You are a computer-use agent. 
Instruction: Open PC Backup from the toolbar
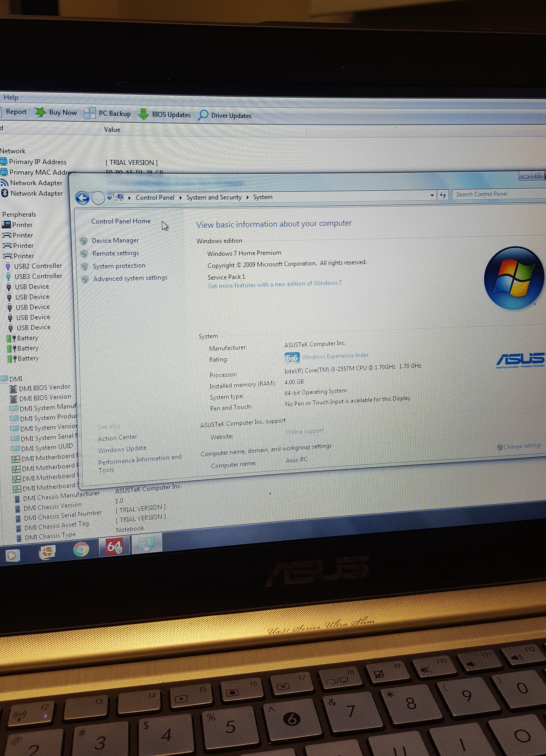[107, 113]
